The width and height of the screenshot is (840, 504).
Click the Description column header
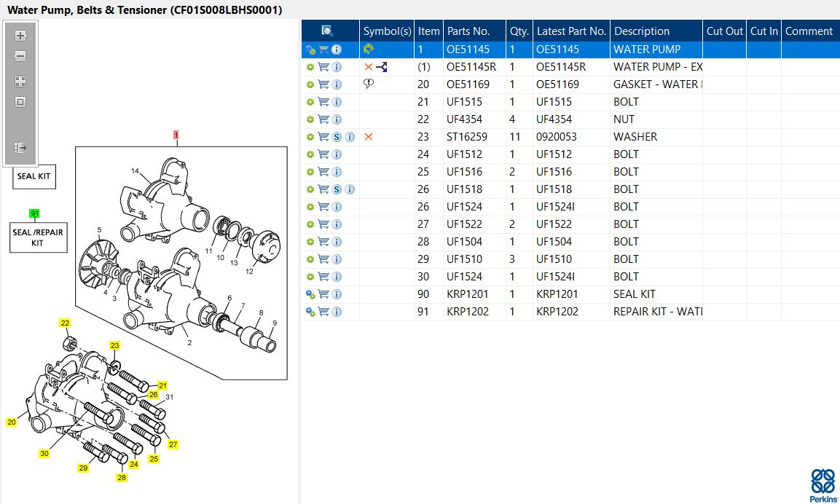[x=641, y=31]
